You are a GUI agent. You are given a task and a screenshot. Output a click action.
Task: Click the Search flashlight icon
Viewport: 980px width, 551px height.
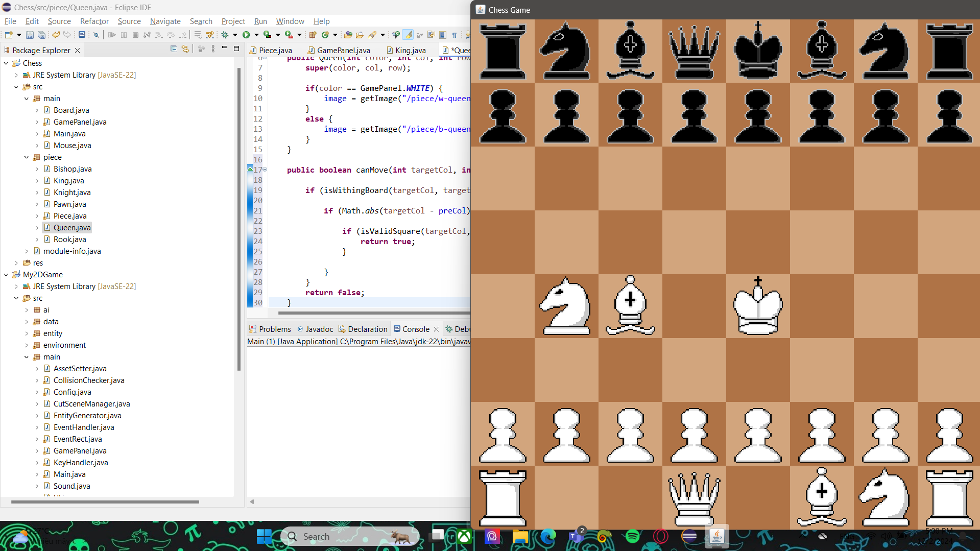372,35
